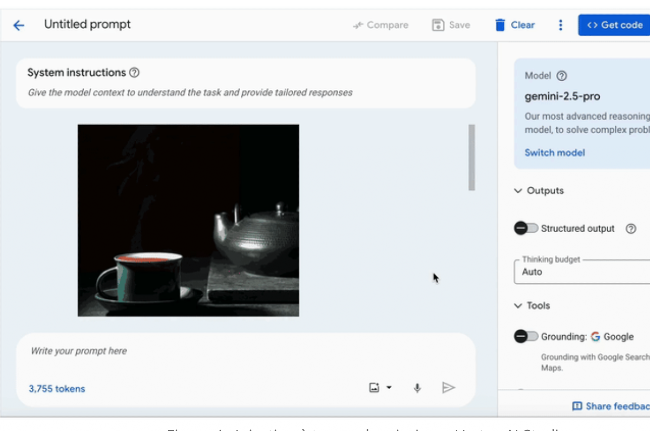This screenshot has width=650, height=433.
Task: Click the vertical scrollbar beside the image
Action: [x=472, y=157]
